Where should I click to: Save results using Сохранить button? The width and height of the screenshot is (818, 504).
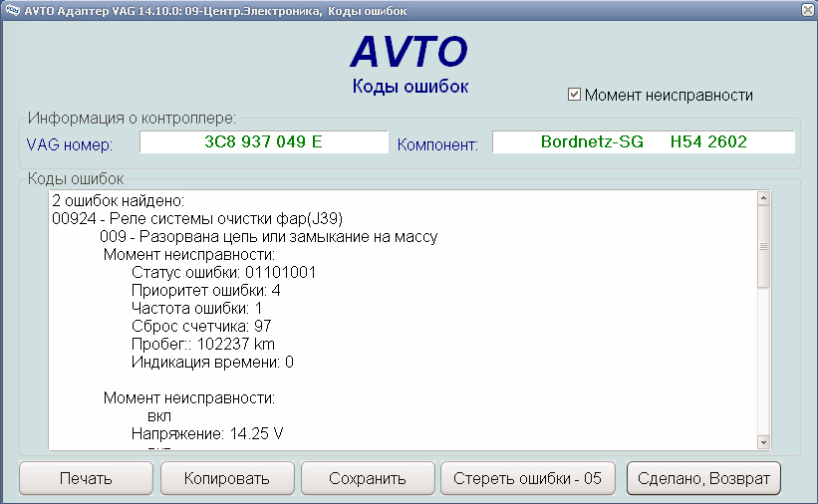point(368,478)
